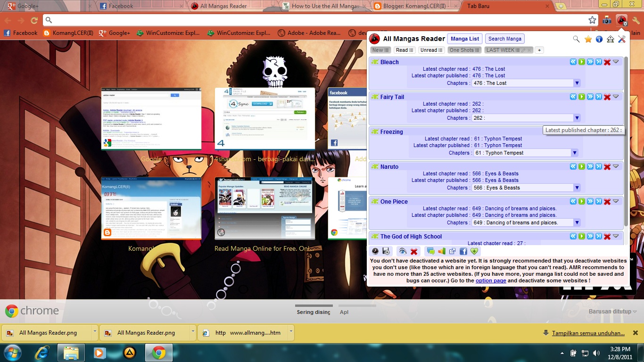Screen dimensions: 644x362
Task: Go to previous chapter of Fairy Tail
Action: point(573,97)
